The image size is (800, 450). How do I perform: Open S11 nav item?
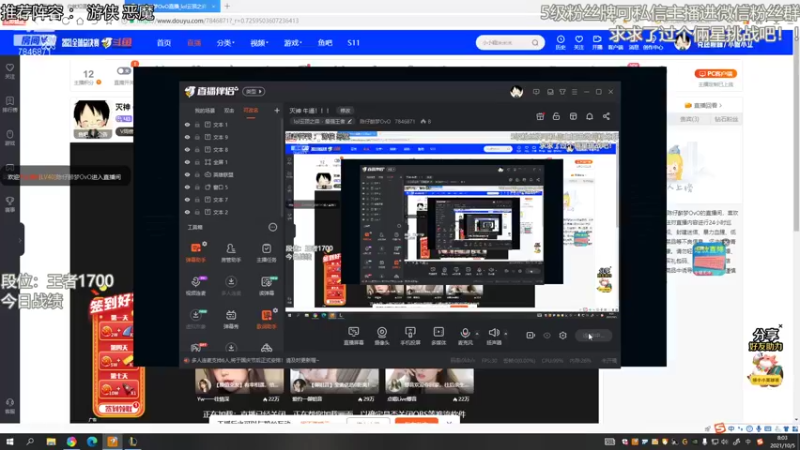point(354,43)
